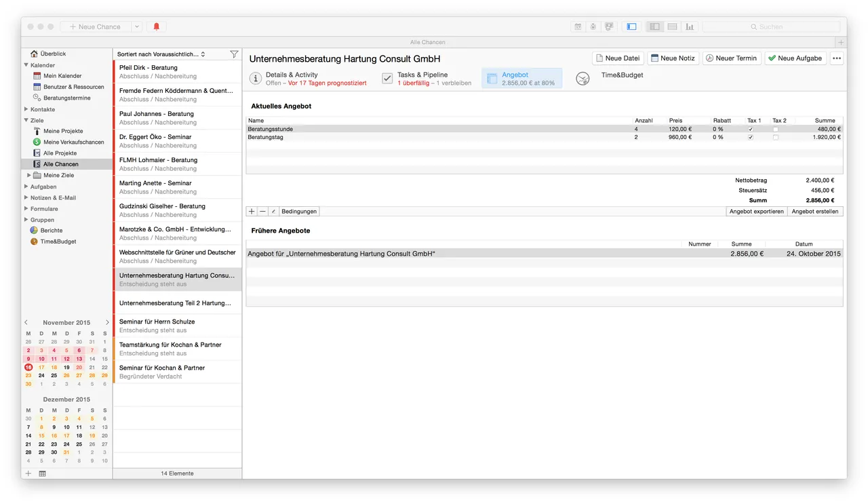Click Neue Notiz button
Viewport: 868px width, 504px height.
tap(673, 58)
